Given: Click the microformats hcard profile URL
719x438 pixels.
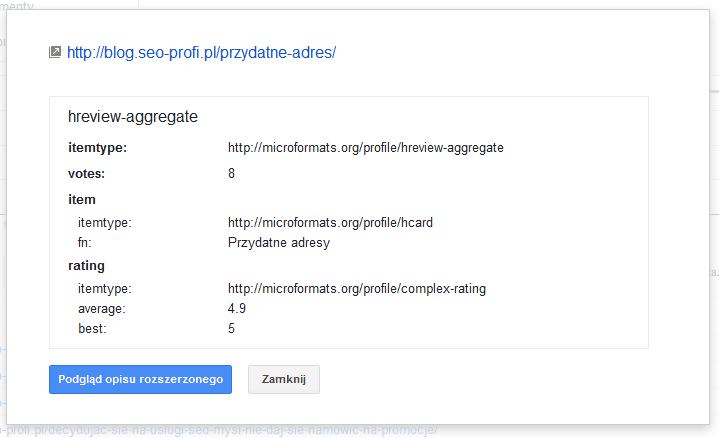Looking at the screenshot, I should pos(331,222).
